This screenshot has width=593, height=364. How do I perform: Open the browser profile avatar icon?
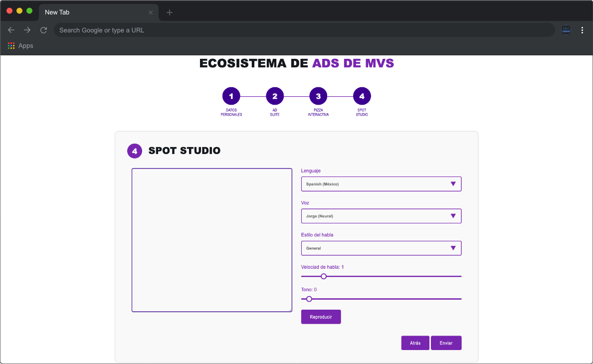tap(566, 30)
